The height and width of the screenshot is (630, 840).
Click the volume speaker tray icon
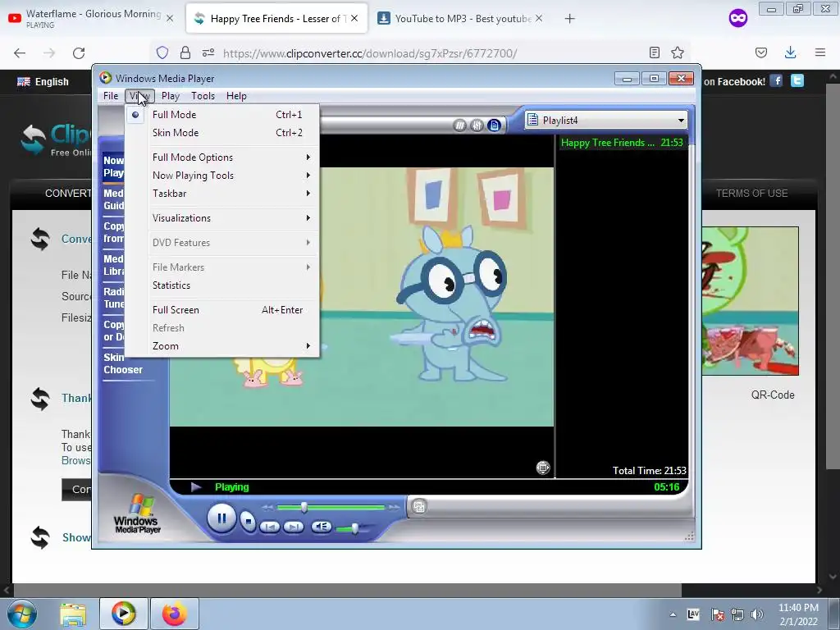tap(757, 614)
